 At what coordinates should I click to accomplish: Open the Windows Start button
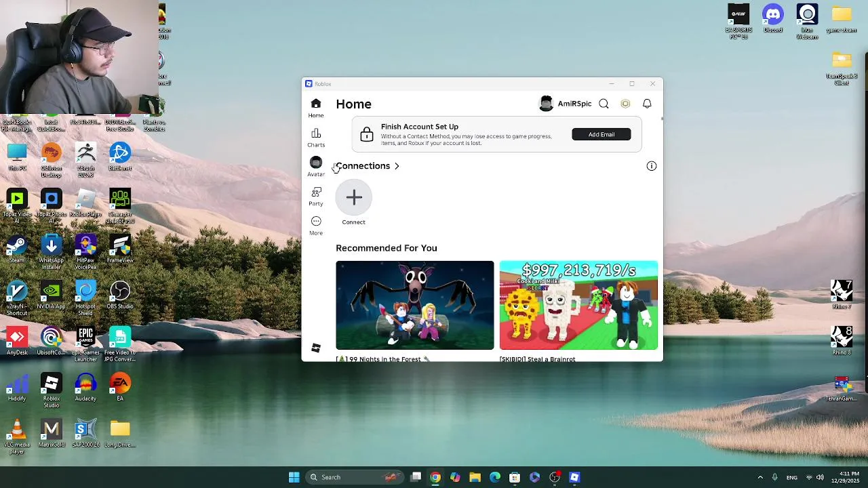click(x=294, y=477)
